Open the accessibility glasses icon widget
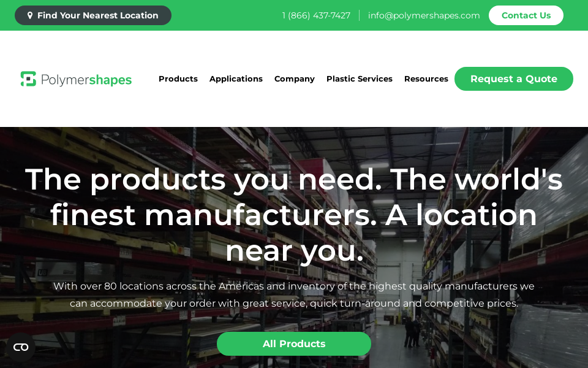 point(21,347)
